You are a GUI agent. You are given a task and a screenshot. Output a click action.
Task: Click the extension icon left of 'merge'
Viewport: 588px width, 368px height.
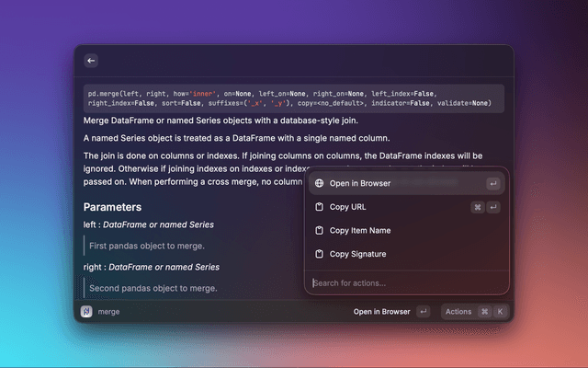(86, 312)
